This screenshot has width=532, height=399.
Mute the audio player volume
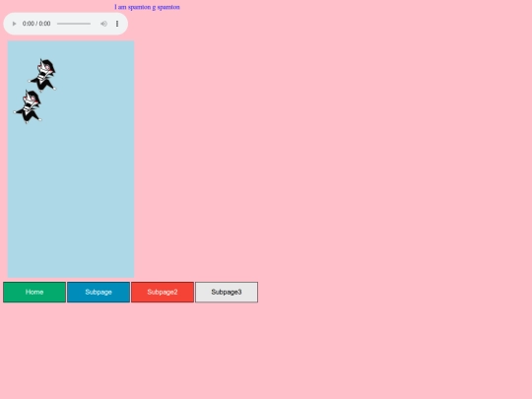pos(103,24)
